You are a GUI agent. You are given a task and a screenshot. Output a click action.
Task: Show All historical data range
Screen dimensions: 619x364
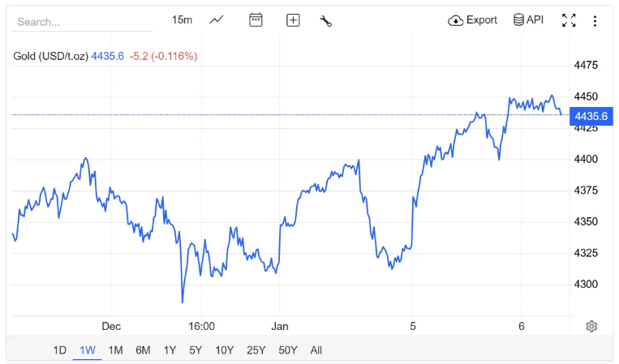pos(316,350)
